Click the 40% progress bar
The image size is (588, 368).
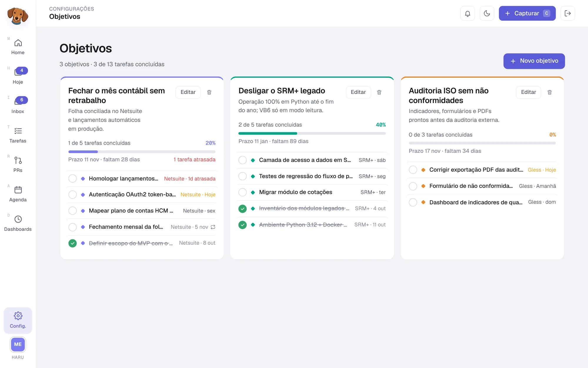point(312,134)
